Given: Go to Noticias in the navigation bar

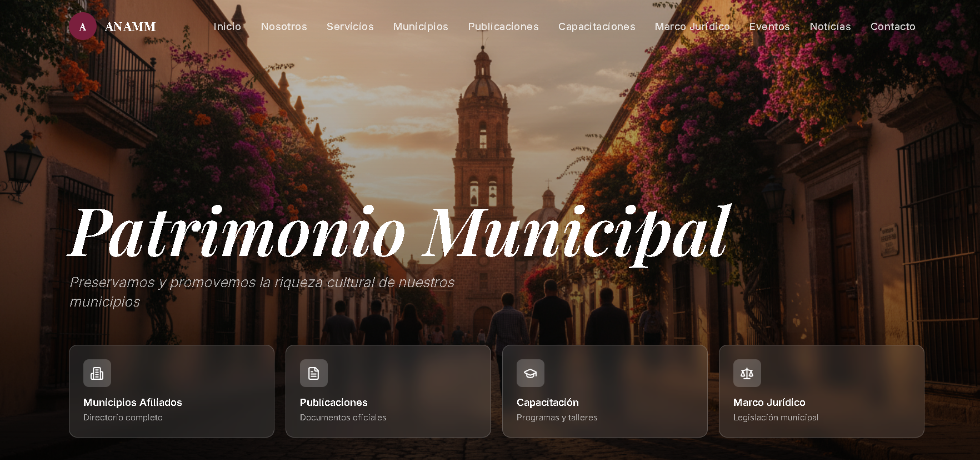Looking at the screenshot, I should pos(830,27).
